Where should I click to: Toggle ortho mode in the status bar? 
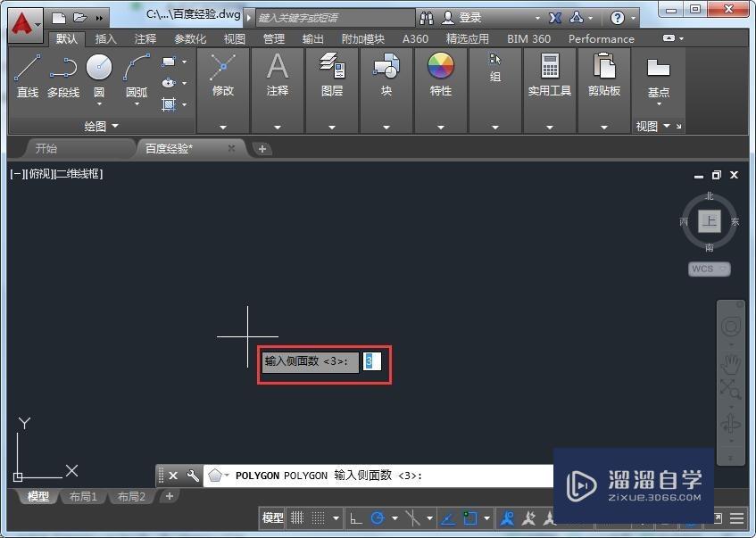[355, 517]
